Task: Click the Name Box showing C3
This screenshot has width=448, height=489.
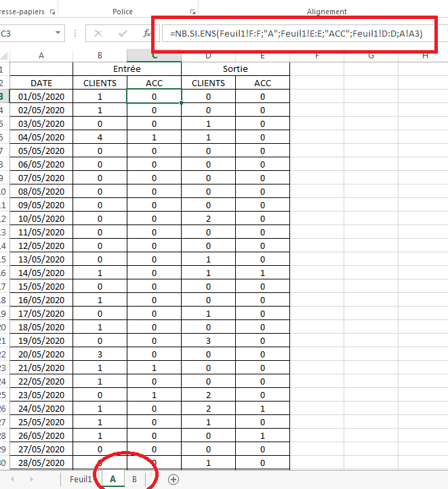Action: point(27,33)
